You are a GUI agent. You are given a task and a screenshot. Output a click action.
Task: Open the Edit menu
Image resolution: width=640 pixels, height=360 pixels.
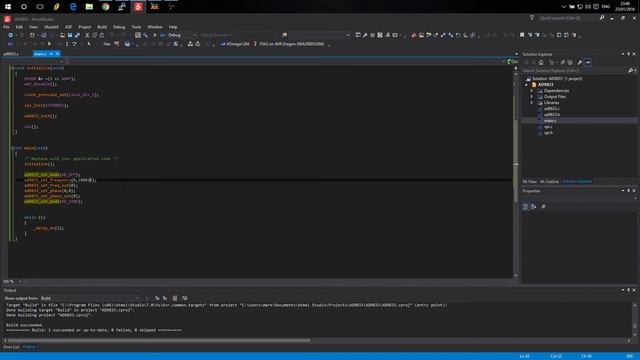[x=19, y=27]
